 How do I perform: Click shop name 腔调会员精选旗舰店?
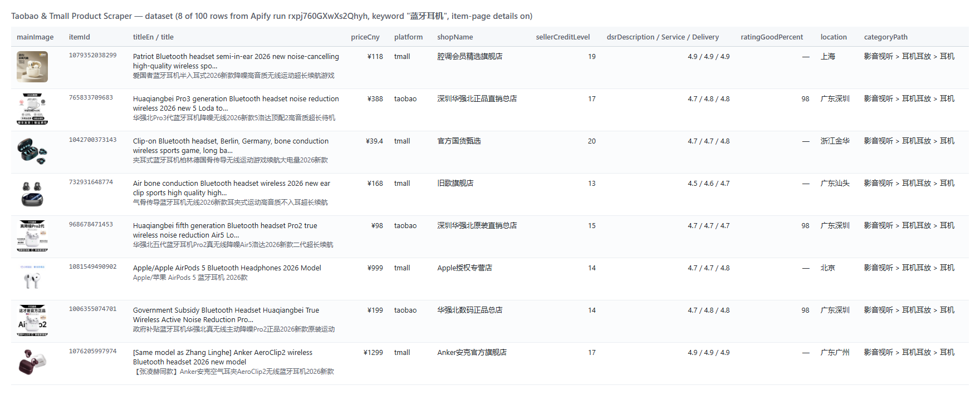470,57
